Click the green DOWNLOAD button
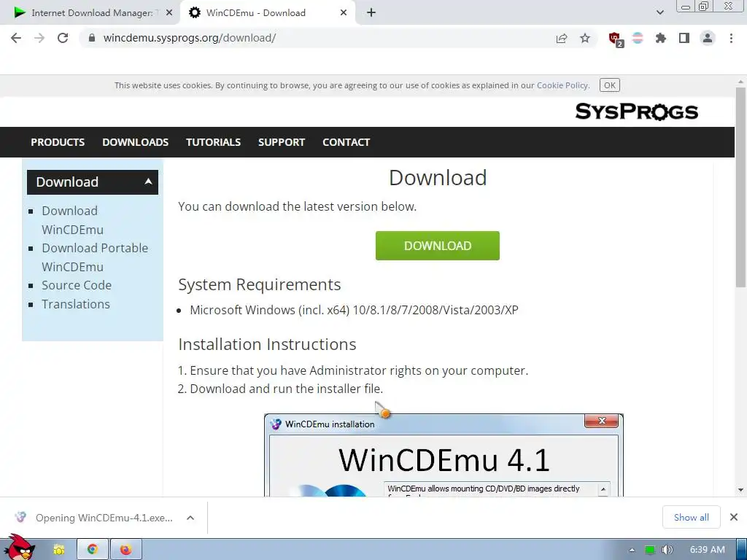Image resolution: width=747 pixels, height=560 pixels. click(x=438, y=246)
